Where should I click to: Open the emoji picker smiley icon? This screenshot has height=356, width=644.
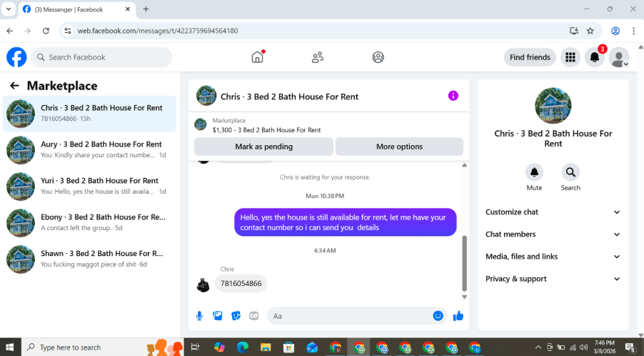(x=438, y=316)
